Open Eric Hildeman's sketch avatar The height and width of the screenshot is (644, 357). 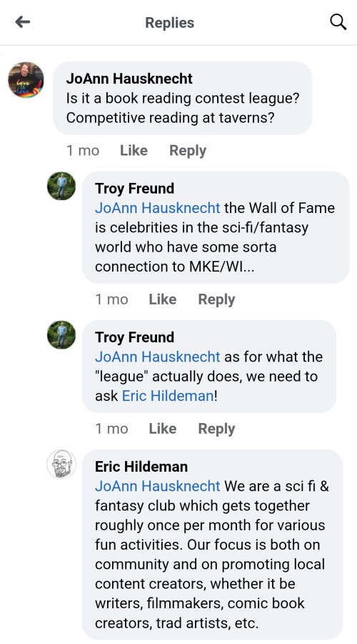point(61,464)
